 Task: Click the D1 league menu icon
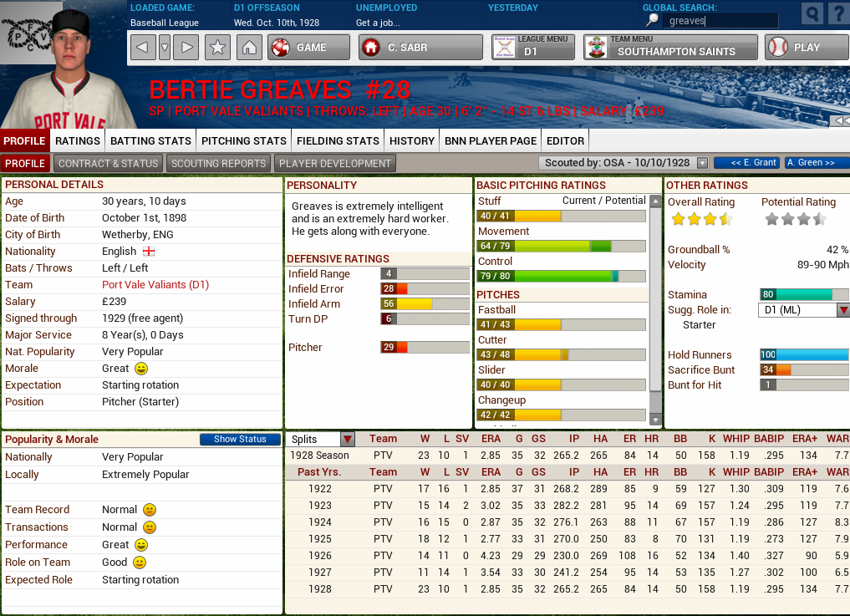click(x=503, y=48)
